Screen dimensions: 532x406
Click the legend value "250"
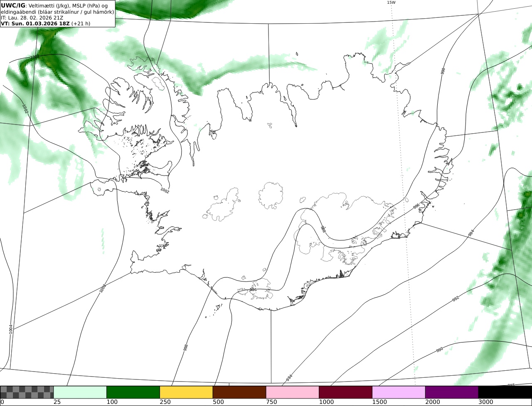tap(165, 402)
